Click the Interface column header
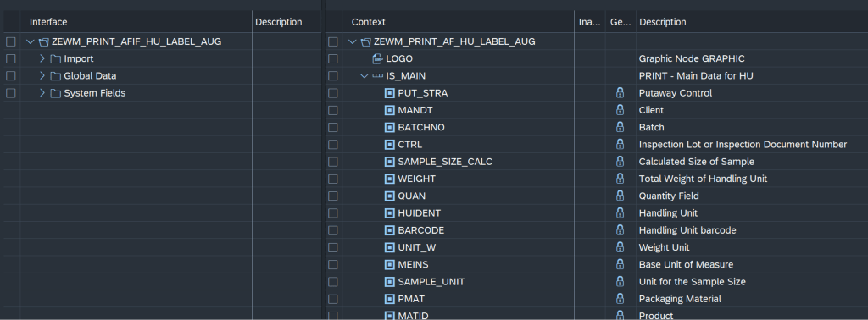The height and width of the screenshot is (320, 868). tap(48, 22)
